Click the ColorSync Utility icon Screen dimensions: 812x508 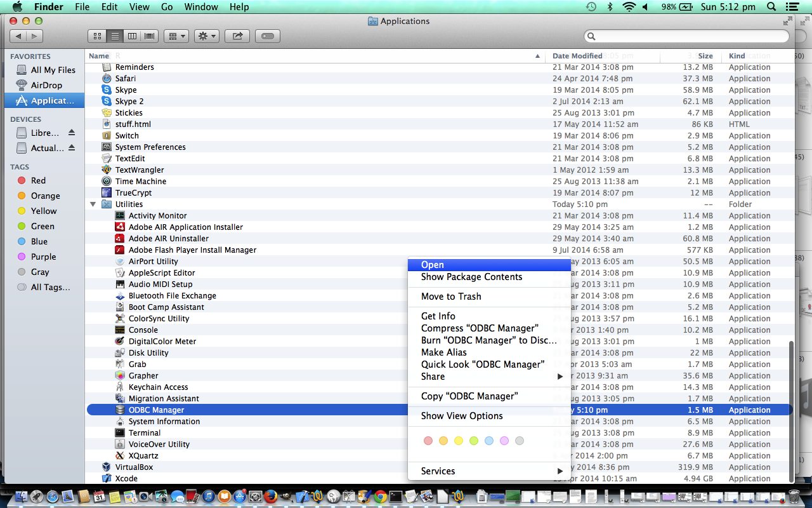click(120, 318)
